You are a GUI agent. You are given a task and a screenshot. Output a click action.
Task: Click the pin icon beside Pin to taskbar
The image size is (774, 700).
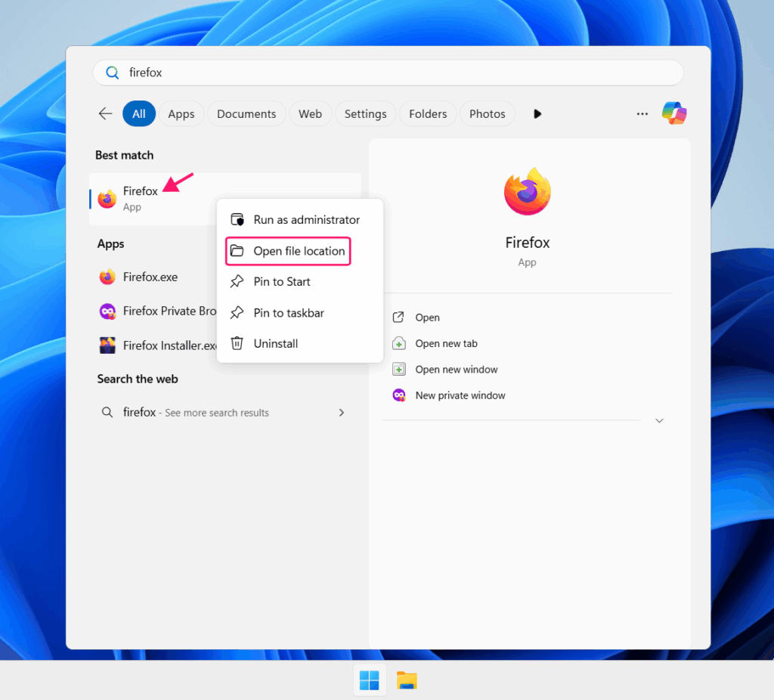237,312
